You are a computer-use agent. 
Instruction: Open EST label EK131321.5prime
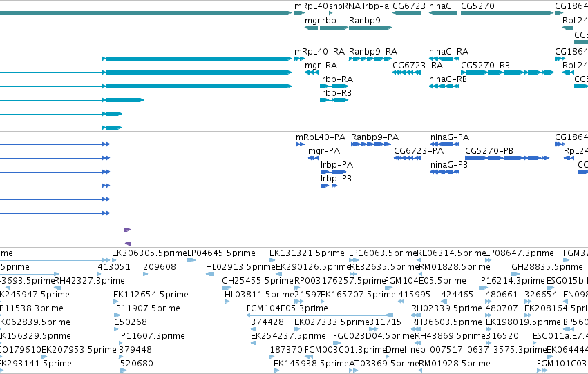[x=307, y=253]
